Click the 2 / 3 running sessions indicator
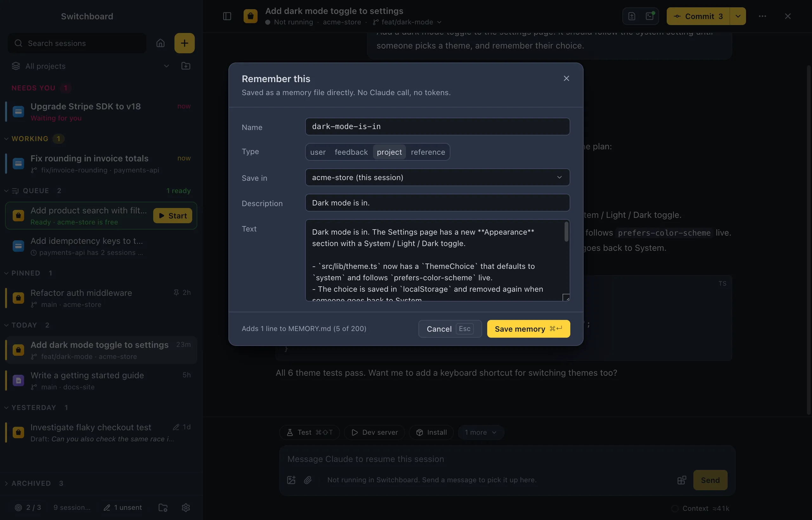The width and height of the screenshot is (812, 520). pos(28,508)
